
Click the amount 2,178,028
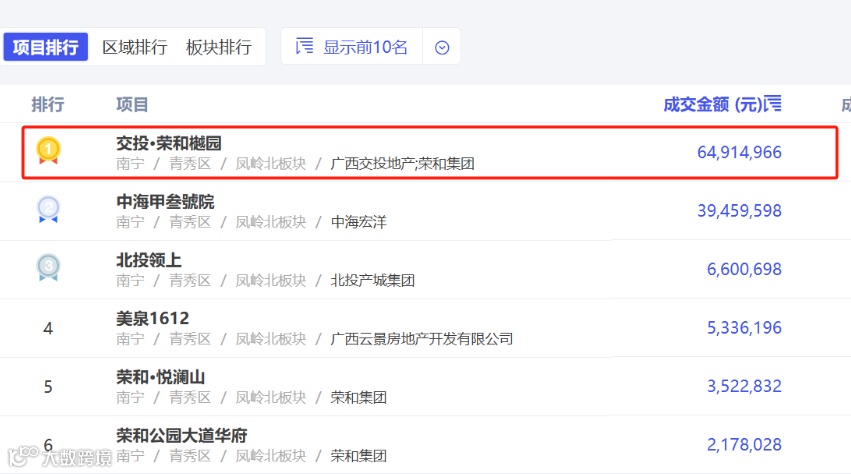pyautogui.click(x=744, y=445)
